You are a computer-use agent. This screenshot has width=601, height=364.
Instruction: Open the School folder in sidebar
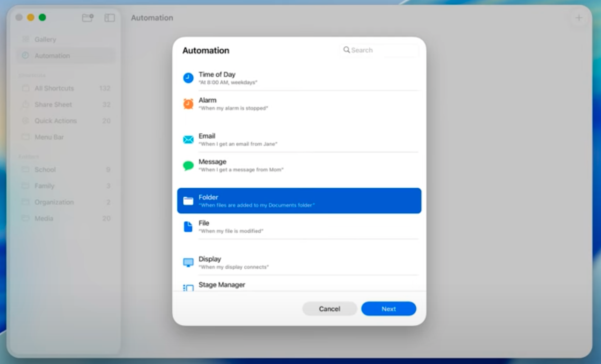click(45, 169)
